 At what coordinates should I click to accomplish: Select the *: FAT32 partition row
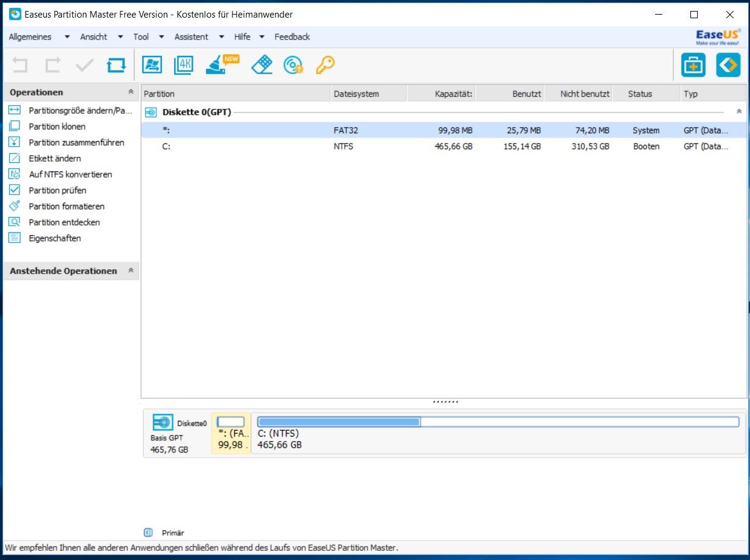(x=443, y=130)
